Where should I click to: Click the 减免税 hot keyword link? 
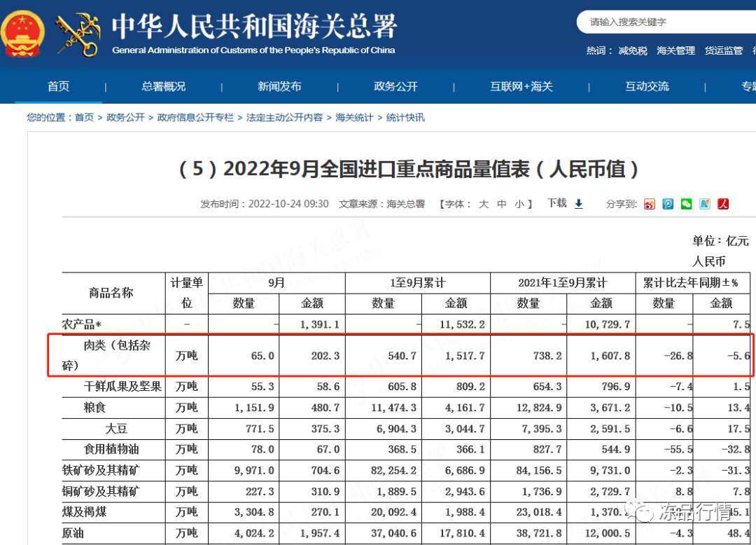click(x=633, y=50)
